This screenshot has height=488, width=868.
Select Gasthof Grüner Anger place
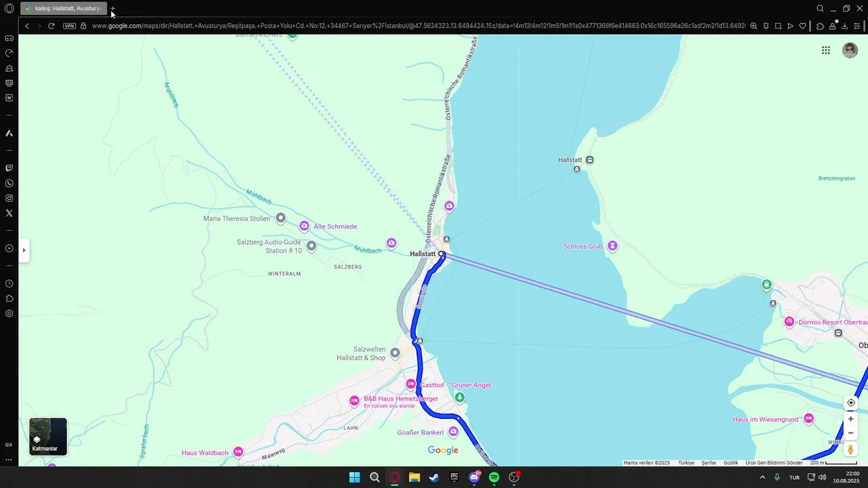pos(411,384)
